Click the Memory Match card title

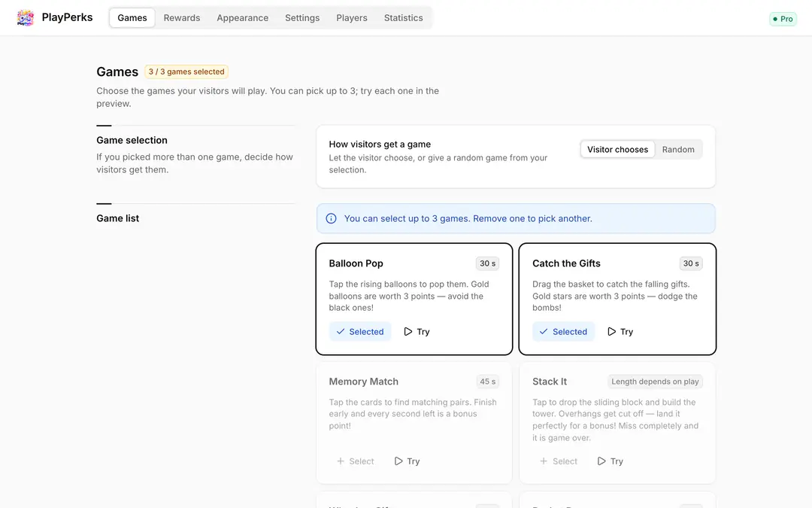364,382
